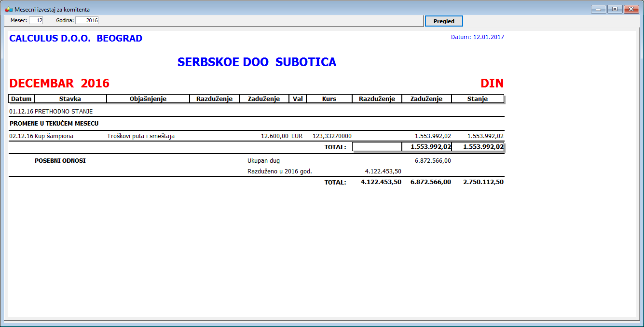644x327 pixels.
Task: Click the Stanje column header
Action: (x=478, y=99)
